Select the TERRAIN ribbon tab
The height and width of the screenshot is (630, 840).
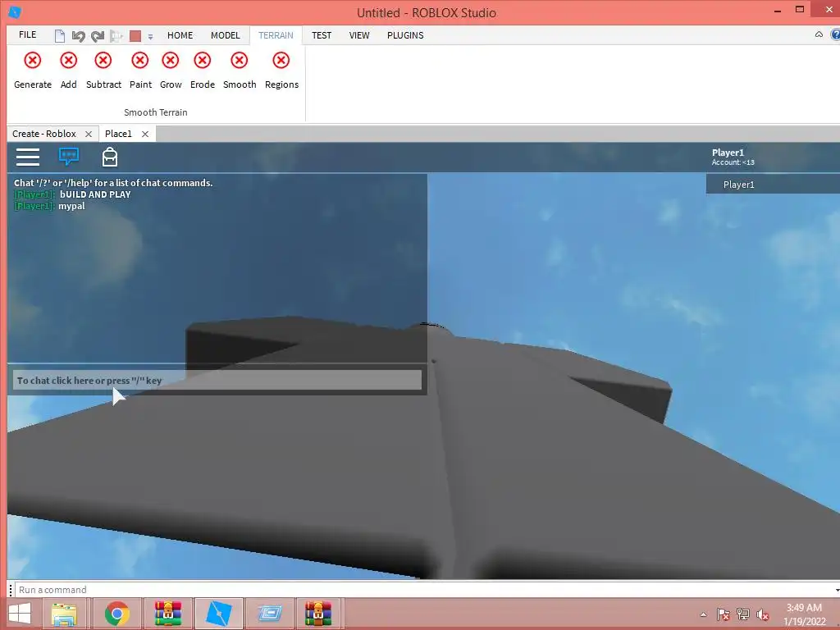tap(276, 35)
